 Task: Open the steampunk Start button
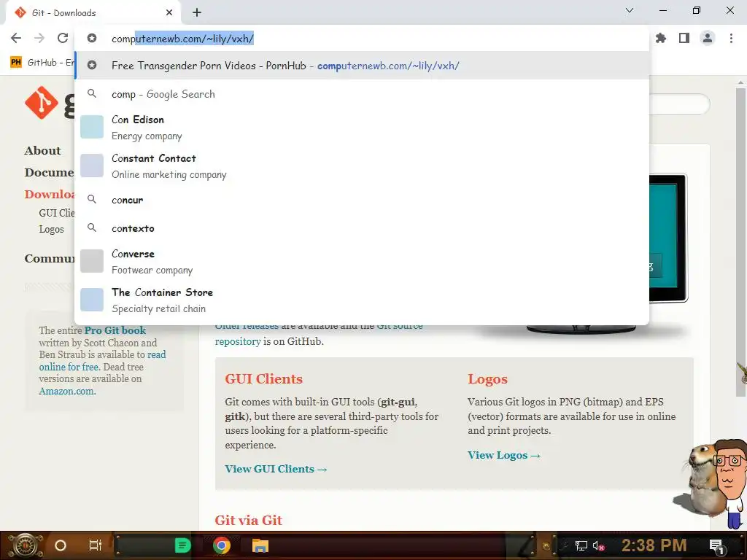(26, 545)
